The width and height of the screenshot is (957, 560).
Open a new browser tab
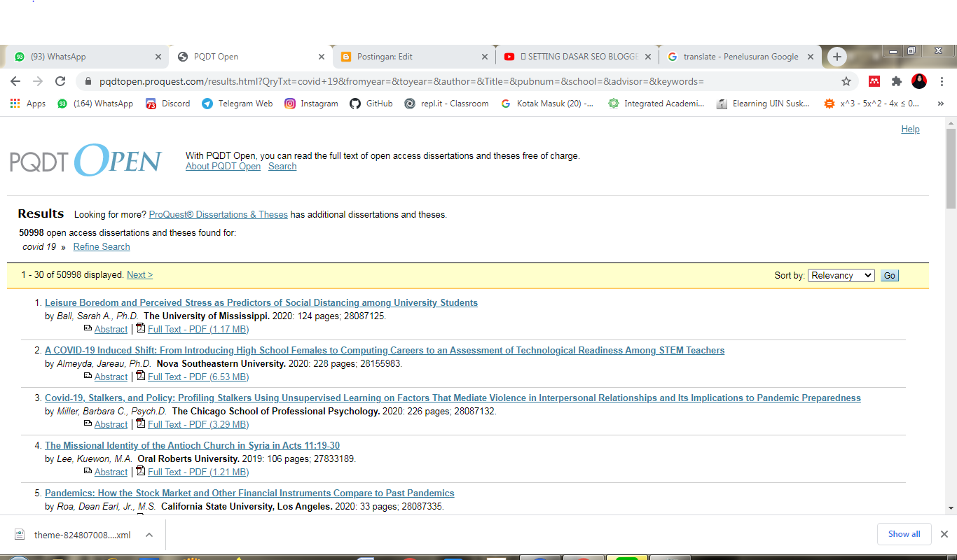point(836,57)
